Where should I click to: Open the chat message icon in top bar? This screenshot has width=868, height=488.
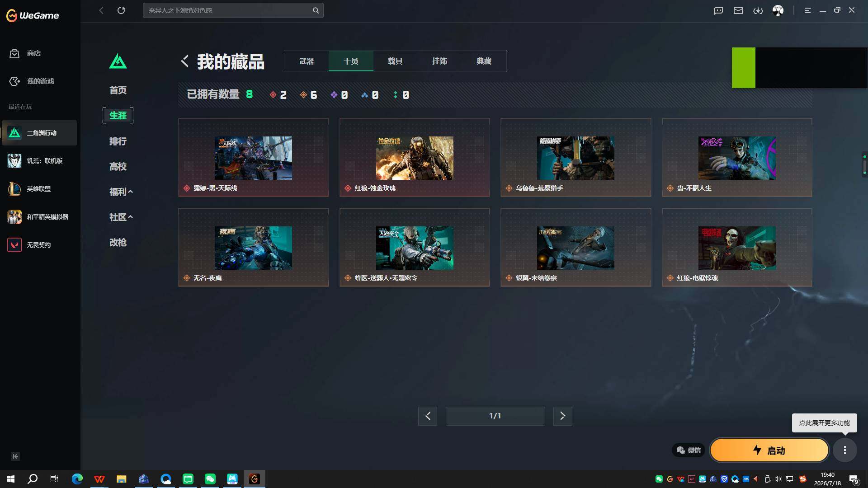pyautogui.click(x=718, y=10)
